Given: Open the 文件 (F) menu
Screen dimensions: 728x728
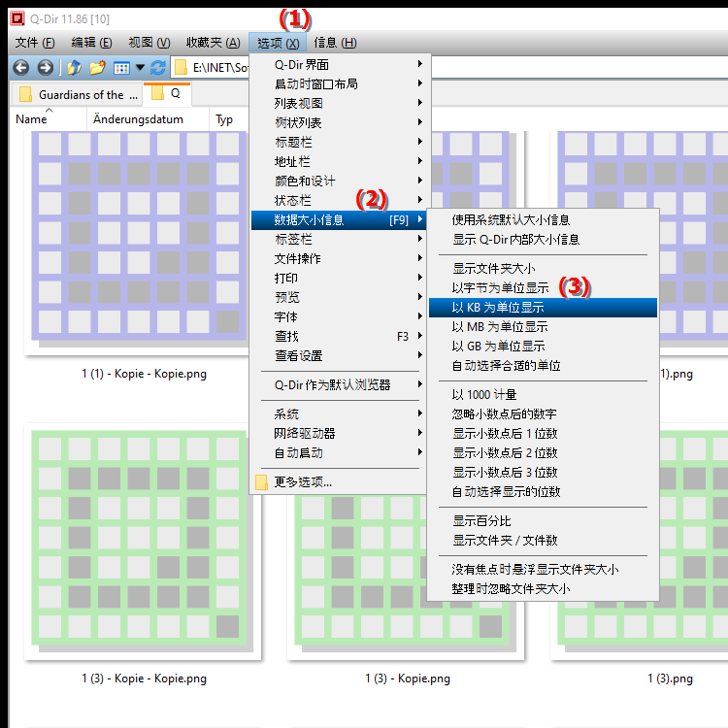Looking at the screenshot, I should [x=35, y=43].
